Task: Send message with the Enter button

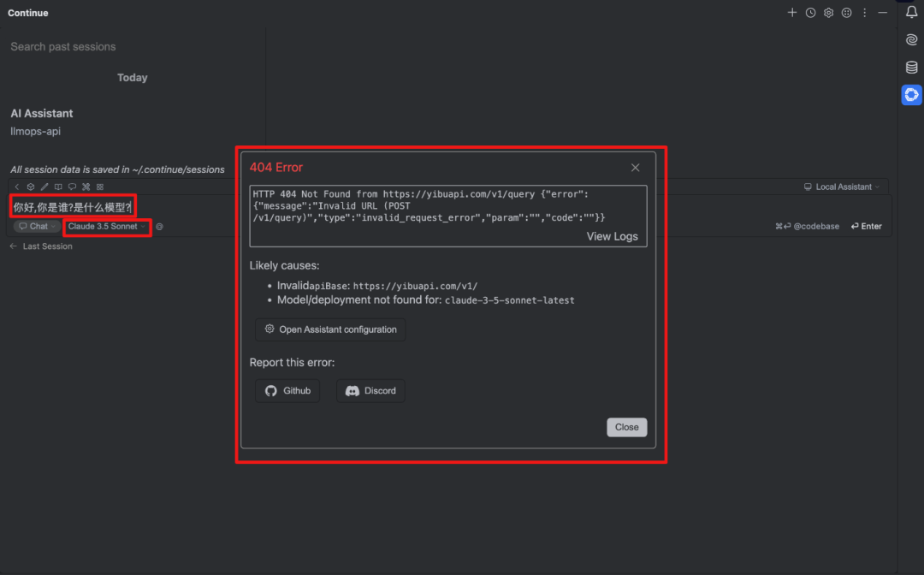Action: 866,226
